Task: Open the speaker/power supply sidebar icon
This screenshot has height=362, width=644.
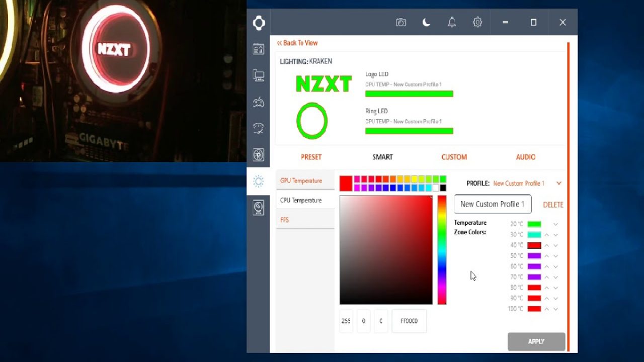Action: click(259, 208)
